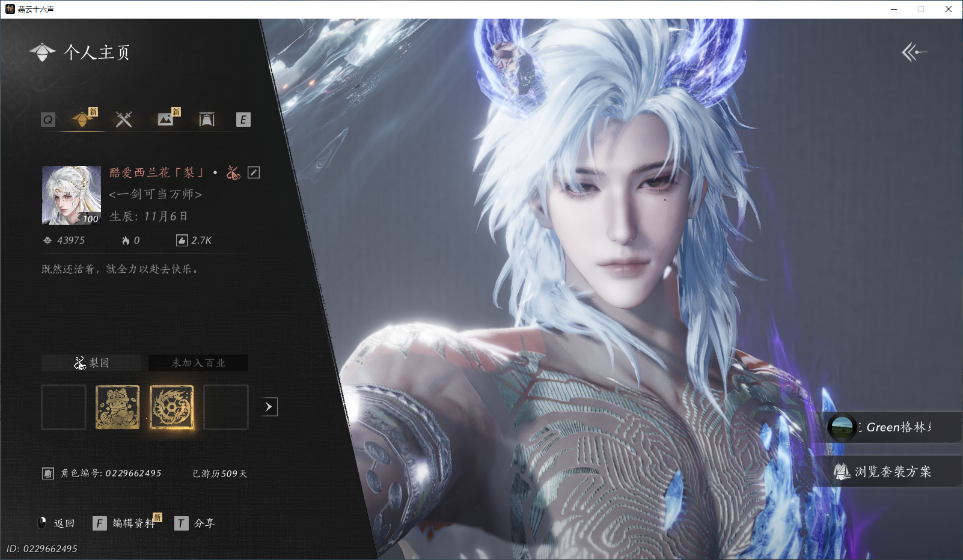
Task: Click the edit pencil icon beside the name
Action: pos(254,172)
